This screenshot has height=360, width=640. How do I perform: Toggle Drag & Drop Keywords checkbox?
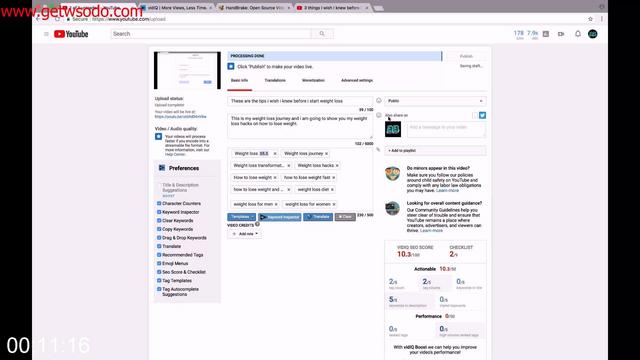click(159, 238)
